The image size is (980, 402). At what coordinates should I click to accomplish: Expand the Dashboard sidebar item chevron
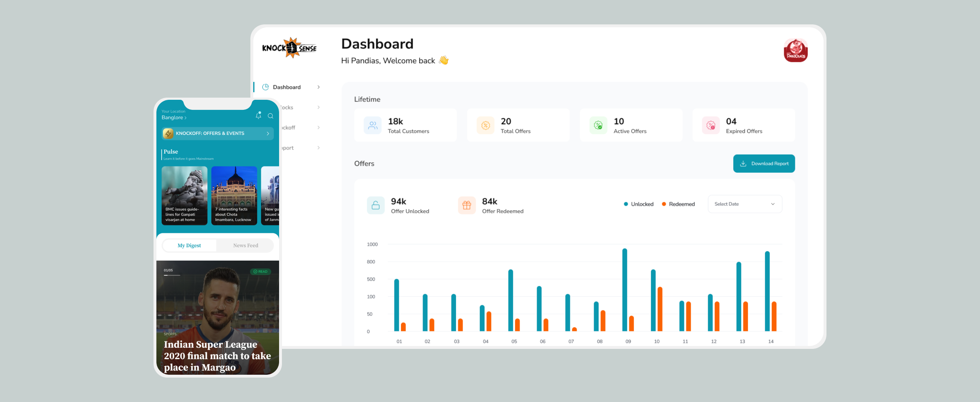(x=319, y=87)
